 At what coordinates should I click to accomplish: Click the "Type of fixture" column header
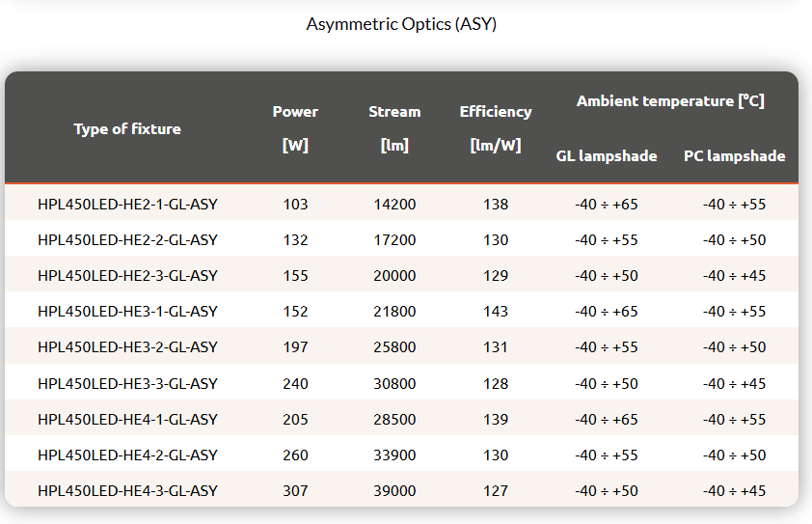pyautogui.click(x=127, y=128)
